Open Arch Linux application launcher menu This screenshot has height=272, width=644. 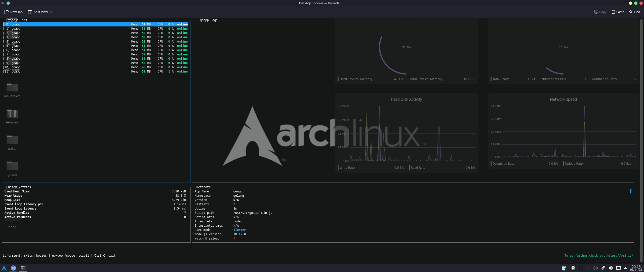4,268
